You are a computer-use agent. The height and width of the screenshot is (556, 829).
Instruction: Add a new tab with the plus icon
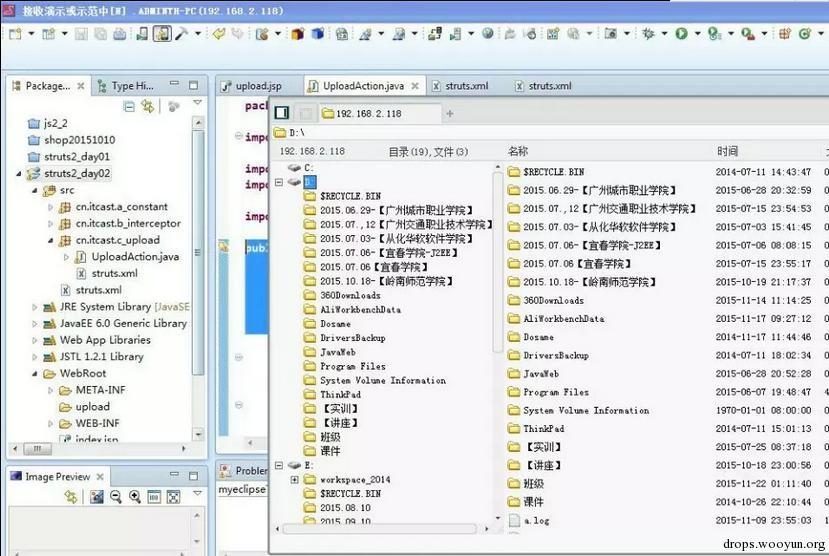click(x=450, y=113)
